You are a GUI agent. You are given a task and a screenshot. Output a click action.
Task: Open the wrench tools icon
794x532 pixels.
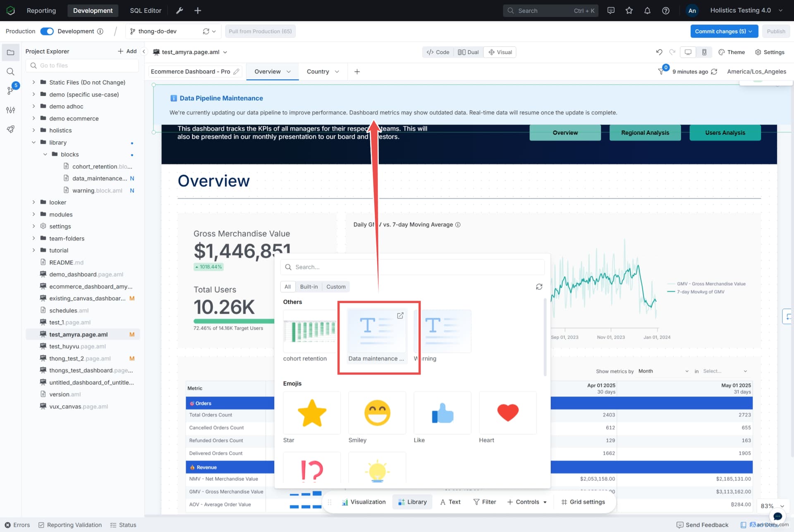point(179,11)
